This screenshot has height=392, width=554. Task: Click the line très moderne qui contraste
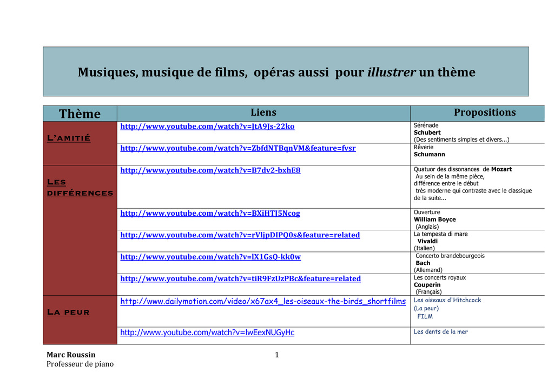click(474, 191)
